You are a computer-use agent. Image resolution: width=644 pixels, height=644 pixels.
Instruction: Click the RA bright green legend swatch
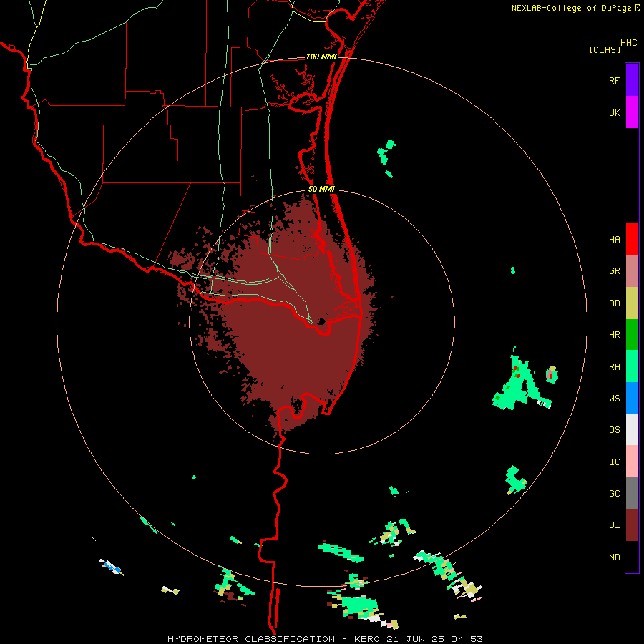coord(632,366)
